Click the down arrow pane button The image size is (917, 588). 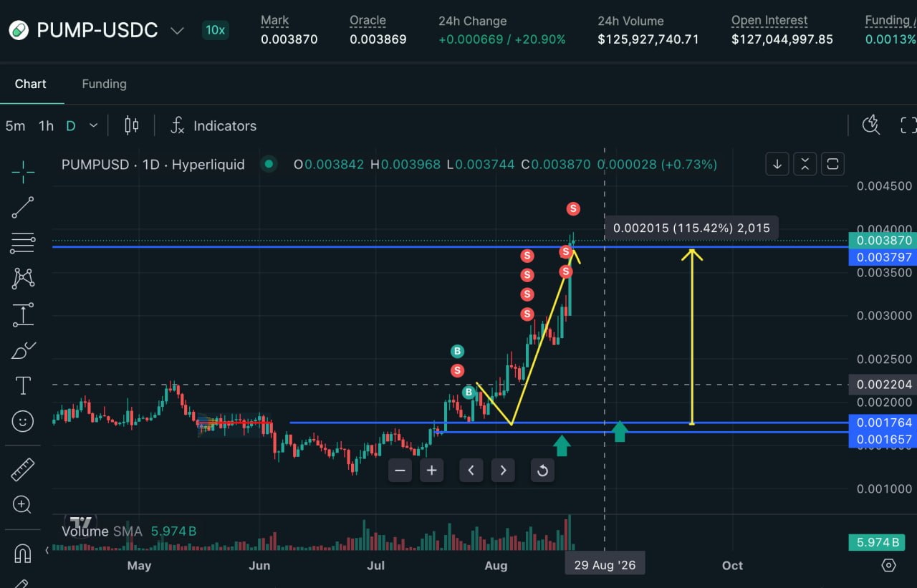click(777, 164)
